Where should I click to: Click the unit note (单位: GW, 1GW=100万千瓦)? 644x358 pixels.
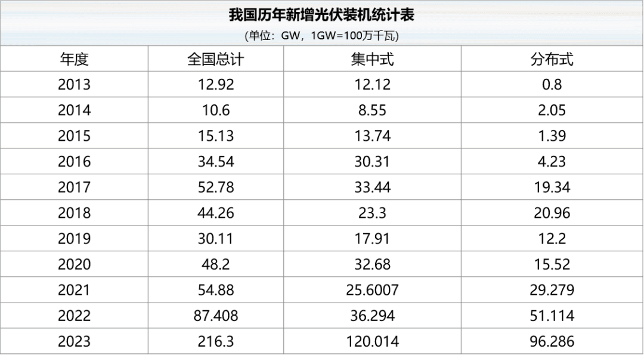click(321, 36)
